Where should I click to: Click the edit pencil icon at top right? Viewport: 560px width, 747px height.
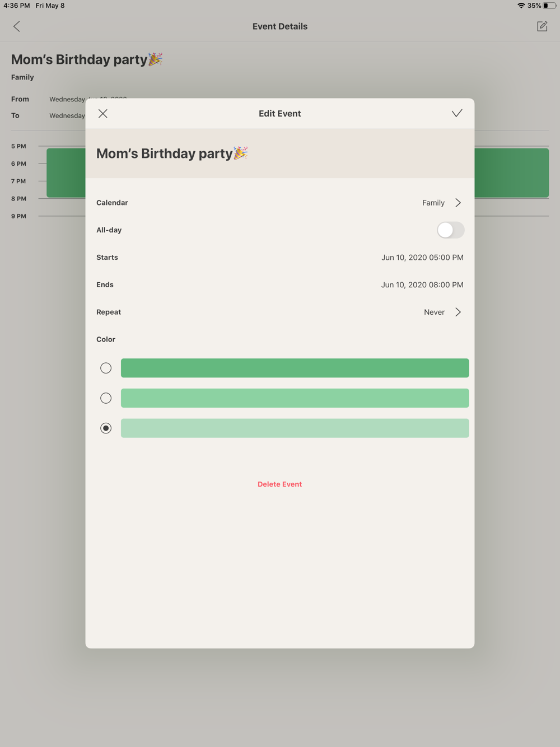pyautogui.click(x=542, y=26)
